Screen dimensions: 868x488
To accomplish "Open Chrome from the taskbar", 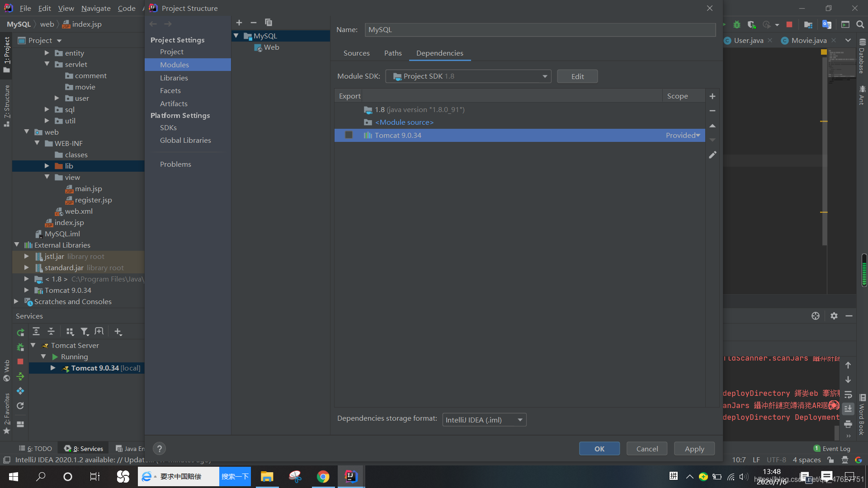I will (323, 477).
